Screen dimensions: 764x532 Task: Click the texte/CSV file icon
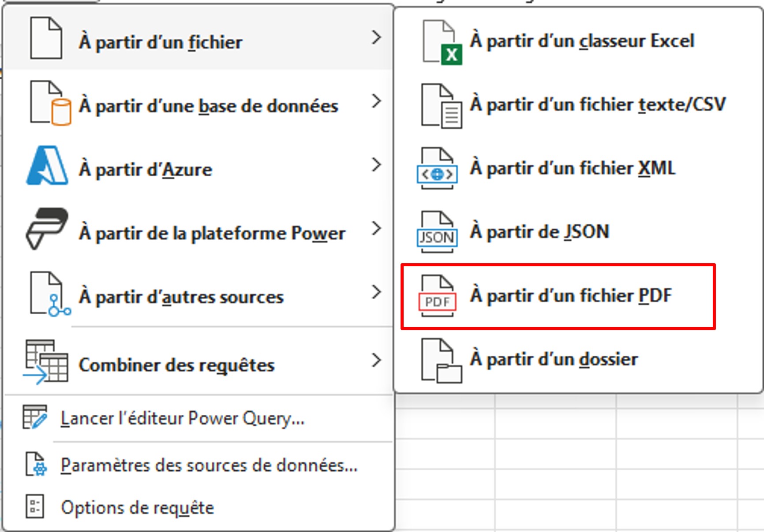coord(442,106)
